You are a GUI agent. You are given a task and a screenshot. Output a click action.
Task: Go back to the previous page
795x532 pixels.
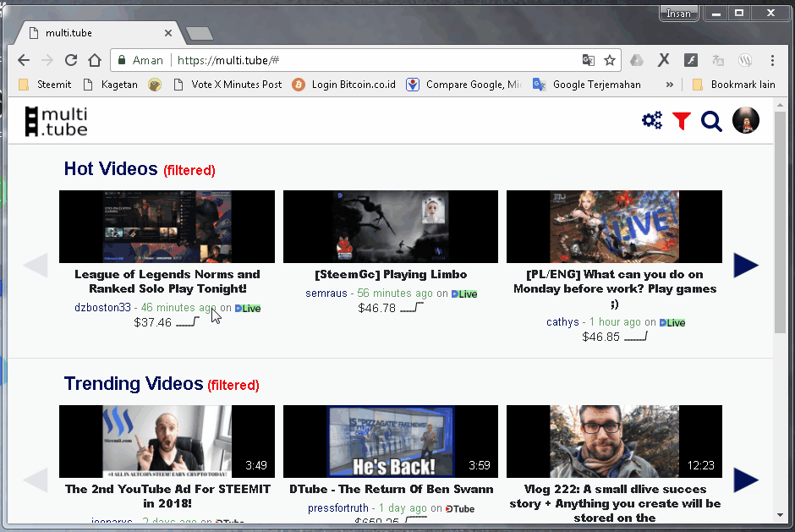[24, 60]
